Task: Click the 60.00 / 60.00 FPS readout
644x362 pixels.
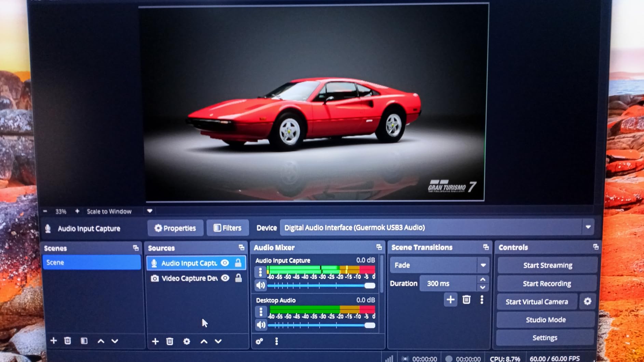Action: pos(555,359)
